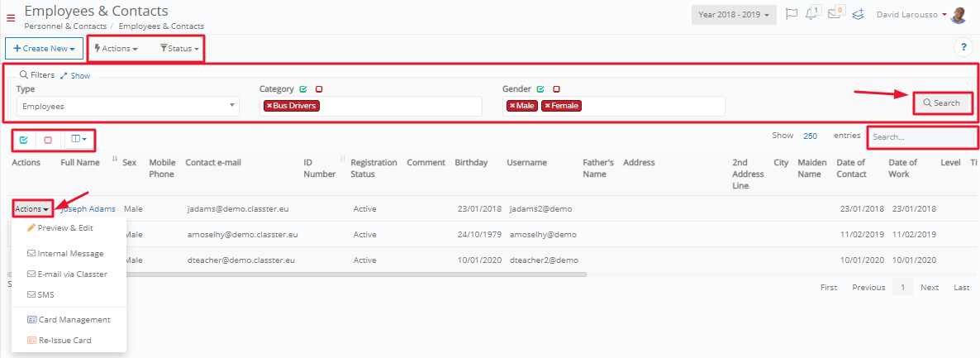Choose SMS menu item
980x358 pixels.
pyautogui.click(x=40, y=294)
